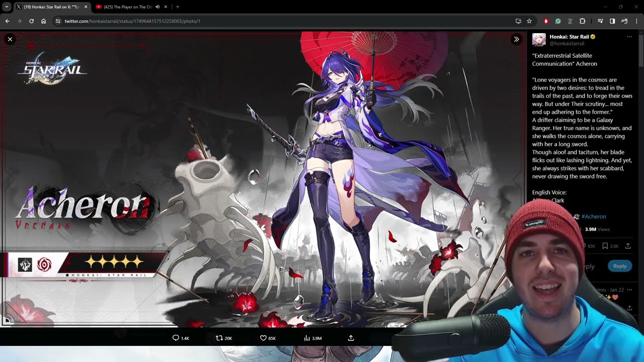
Task: Open the green Grammarly extension
Action: [558, 21]
